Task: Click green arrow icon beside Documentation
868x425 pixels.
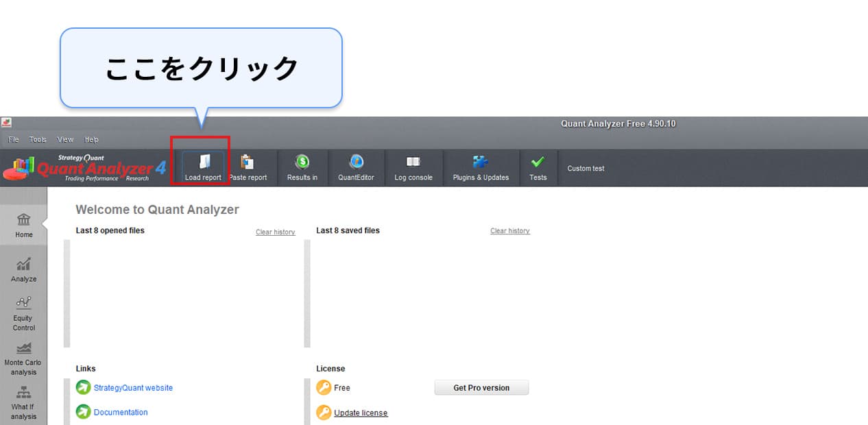Action: pos(84,412)
